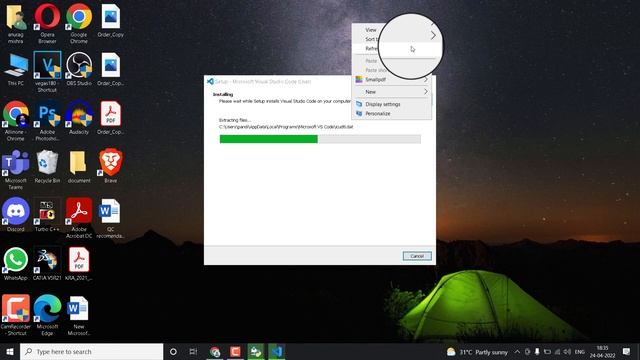Choose Display settings from context menu
This screenshot has height=360, width=640.
click(391, 104)
